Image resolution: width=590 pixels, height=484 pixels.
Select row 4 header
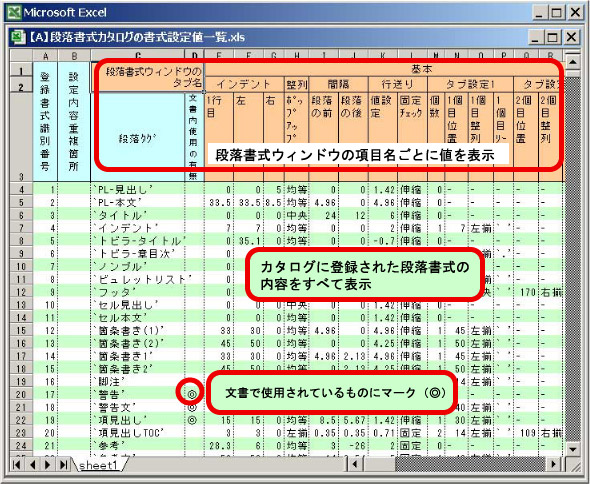pos(21,189)
